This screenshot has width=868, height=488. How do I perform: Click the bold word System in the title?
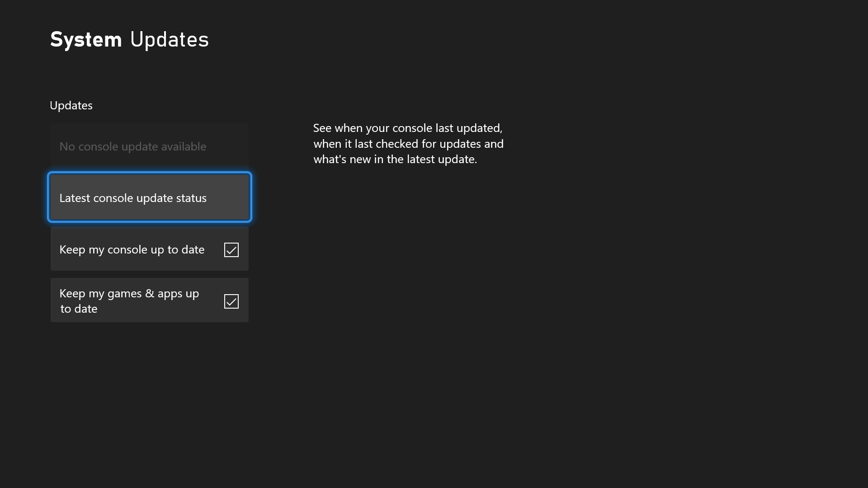coord(86,39)
